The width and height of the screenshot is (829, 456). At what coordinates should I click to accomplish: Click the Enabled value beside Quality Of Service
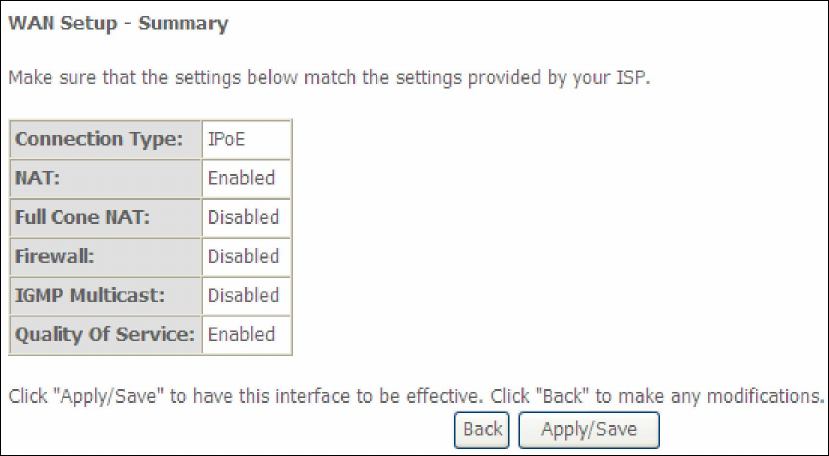click(246, 334)
